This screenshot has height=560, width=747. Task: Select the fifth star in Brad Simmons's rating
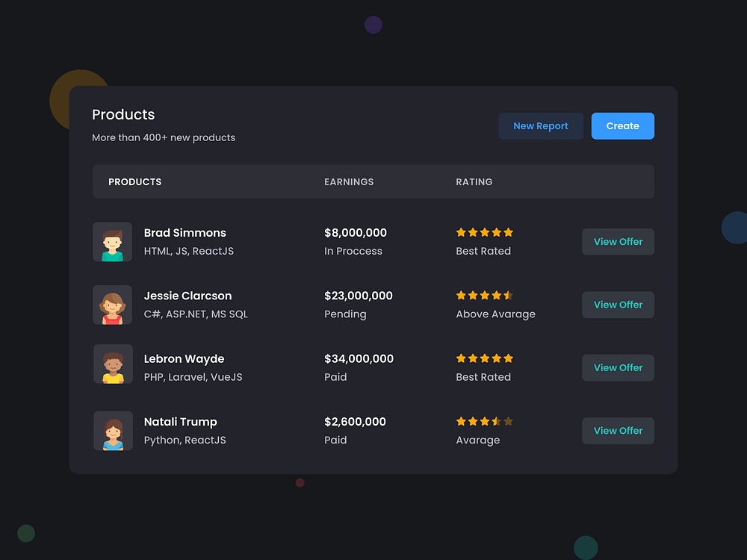pyautogui.click(x=509, y=232)
